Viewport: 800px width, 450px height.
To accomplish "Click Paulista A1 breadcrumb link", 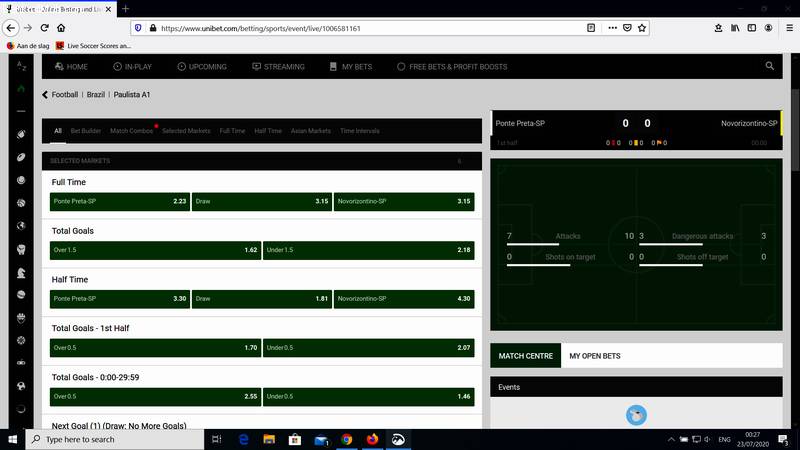I will tap(132, 94).
